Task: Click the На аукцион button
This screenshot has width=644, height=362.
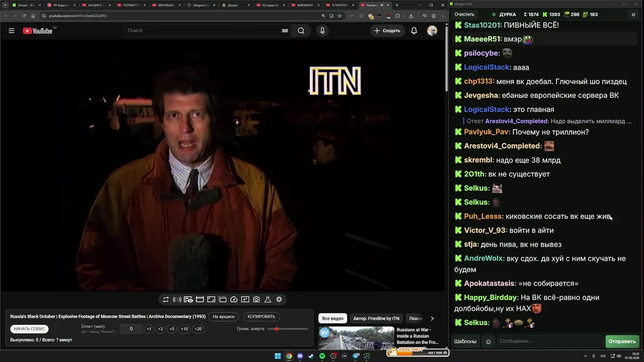Action: (x=223, y=317)
